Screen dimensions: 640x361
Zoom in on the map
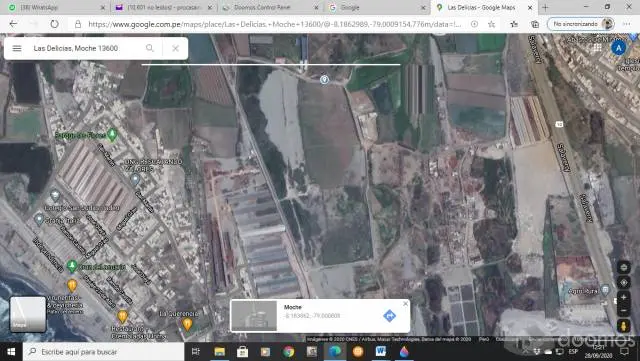coord(624,297)
